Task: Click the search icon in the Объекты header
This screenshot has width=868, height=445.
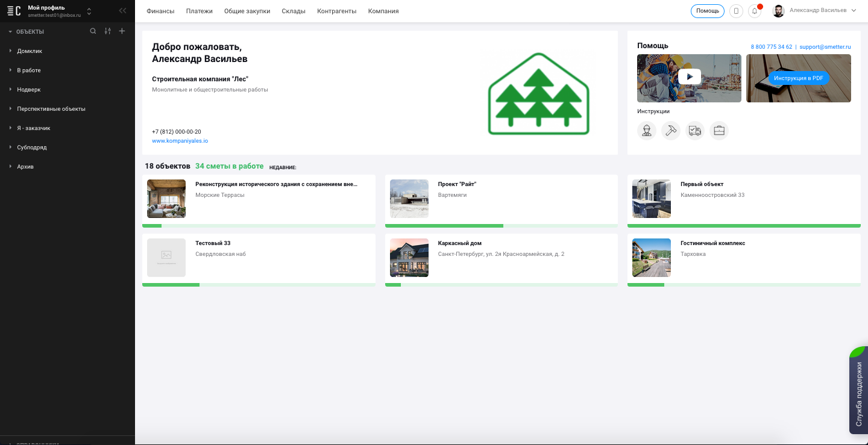Action: coord(93,31)
